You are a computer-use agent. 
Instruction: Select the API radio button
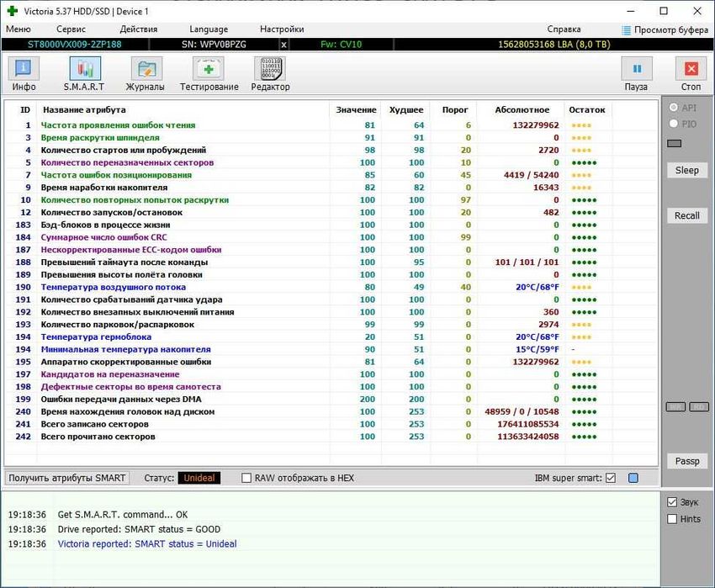[674, 108]
